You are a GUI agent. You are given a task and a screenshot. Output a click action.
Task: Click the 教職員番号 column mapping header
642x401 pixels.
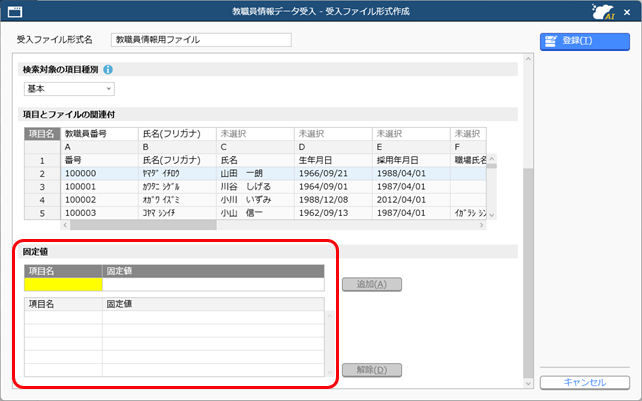[x=99, y=134]
